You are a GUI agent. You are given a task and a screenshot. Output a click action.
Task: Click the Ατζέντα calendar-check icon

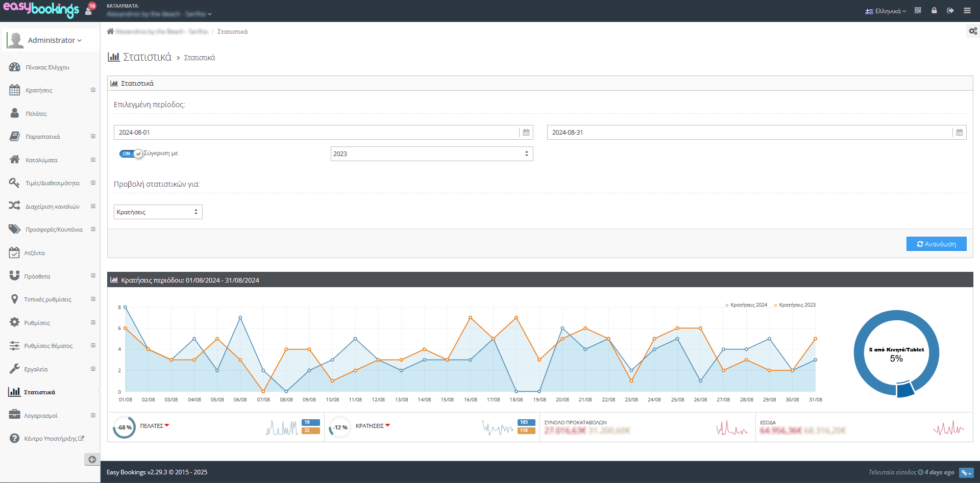[x=14, y=252]
